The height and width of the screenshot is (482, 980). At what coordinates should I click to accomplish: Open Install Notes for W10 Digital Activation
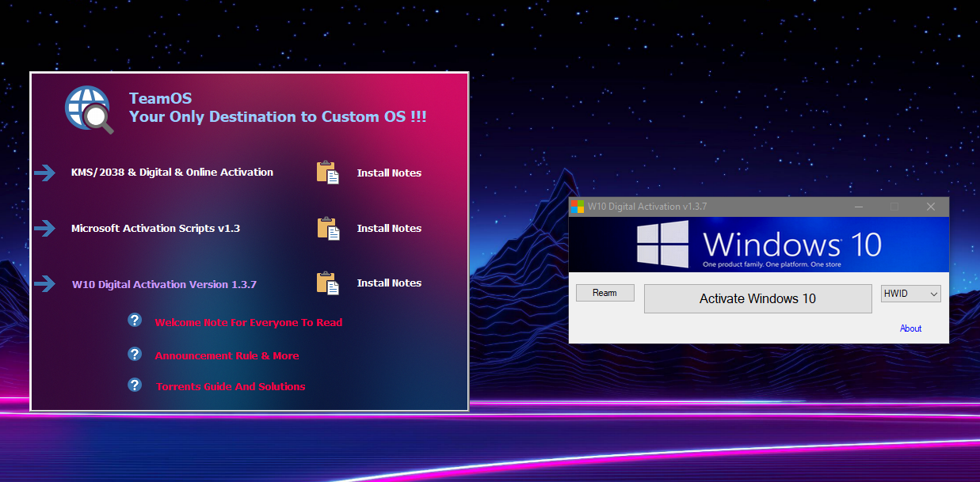(389, 283)
